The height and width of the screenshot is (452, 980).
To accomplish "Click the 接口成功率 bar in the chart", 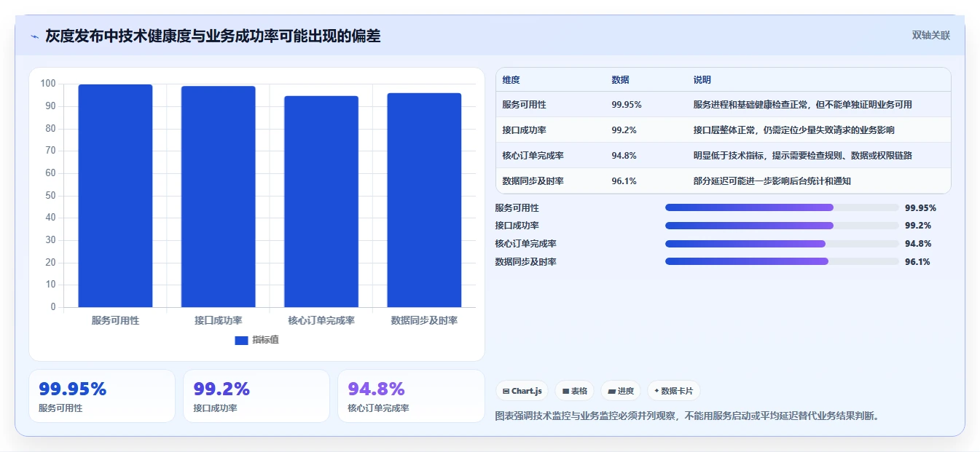I will pyautogui.click(x=219, y=197).
